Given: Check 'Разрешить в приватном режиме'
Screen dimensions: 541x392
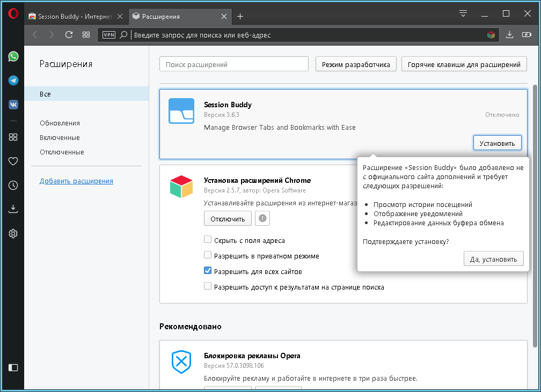Looking at the screenshot, I should coord(208,256).
